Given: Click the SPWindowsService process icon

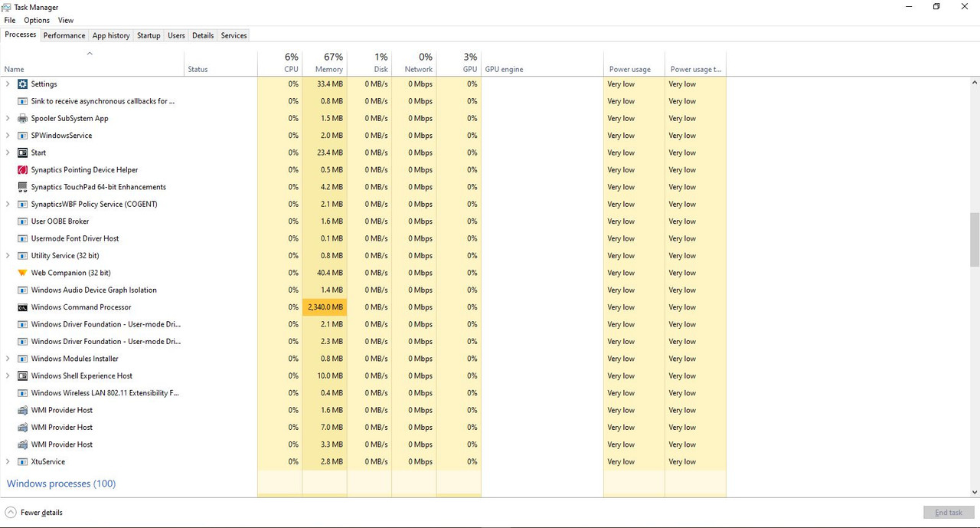Looking at the screenshot, I should point(22,136).
